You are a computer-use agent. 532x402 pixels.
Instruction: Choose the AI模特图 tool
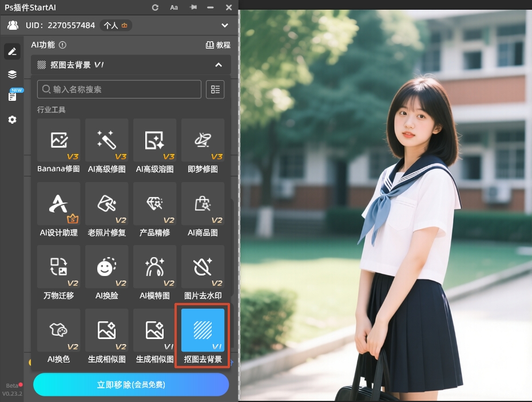pyautogui.click(x=154, y=272)
